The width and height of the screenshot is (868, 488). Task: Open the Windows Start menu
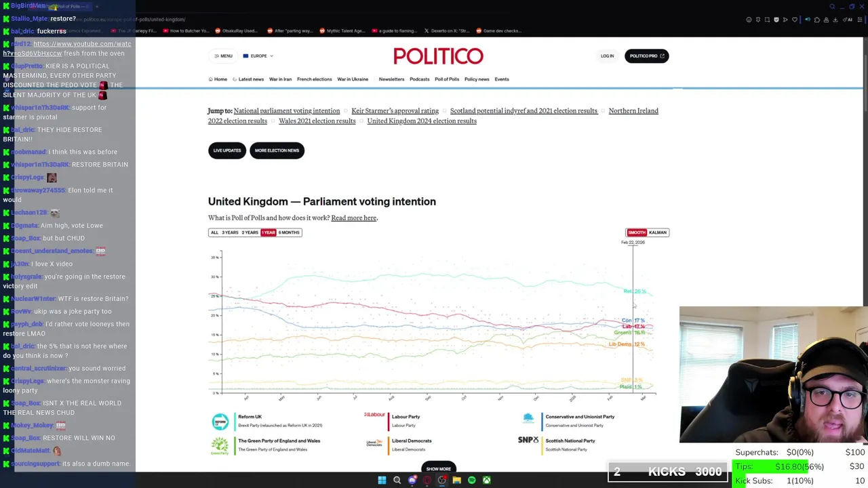click(x=382, y=480)
